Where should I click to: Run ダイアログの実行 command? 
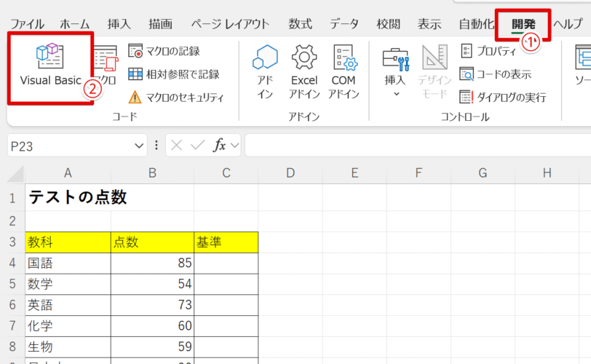tap(503, 98)
